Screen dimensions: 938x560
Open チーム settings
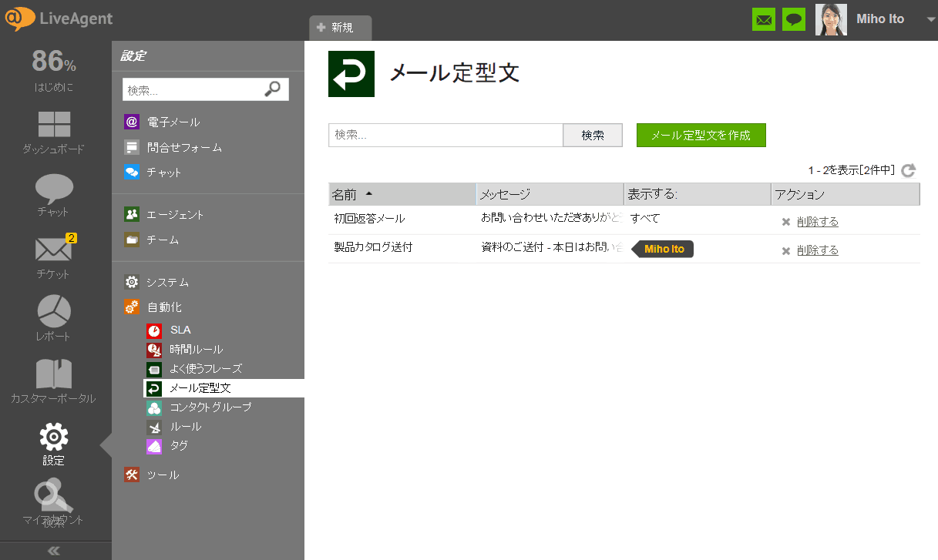(x=151, y=240)
